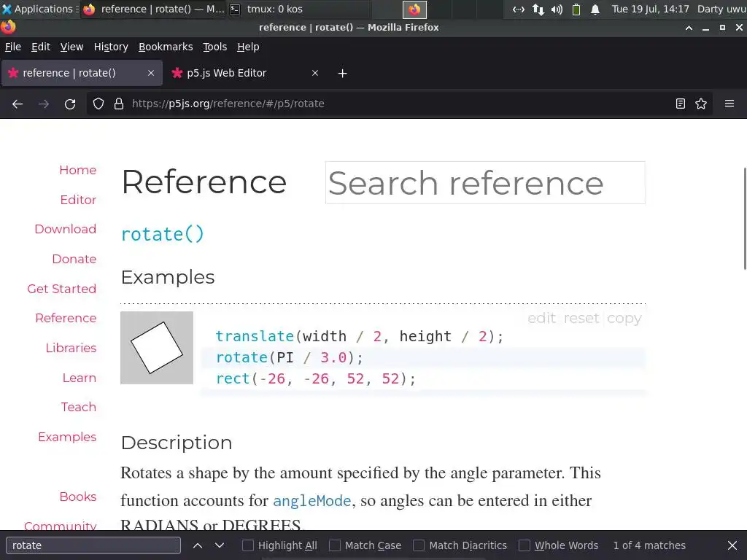Close the reference | rotate() tab
Image resolution: width=747 pixels, height=560 pixels.
point(151,73)
